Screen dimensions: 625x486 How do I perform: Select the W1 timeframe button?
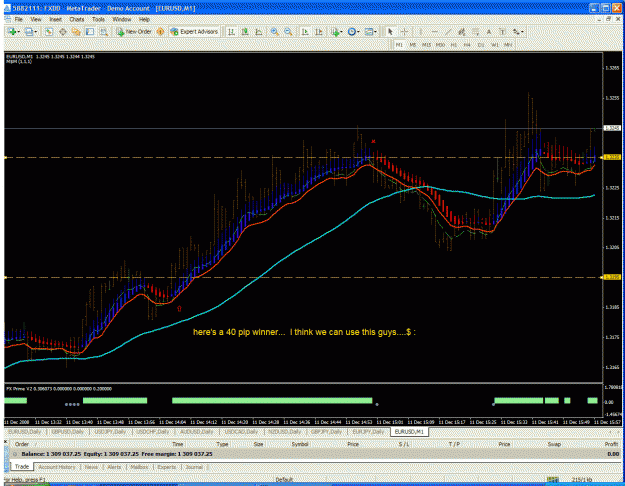495,45
